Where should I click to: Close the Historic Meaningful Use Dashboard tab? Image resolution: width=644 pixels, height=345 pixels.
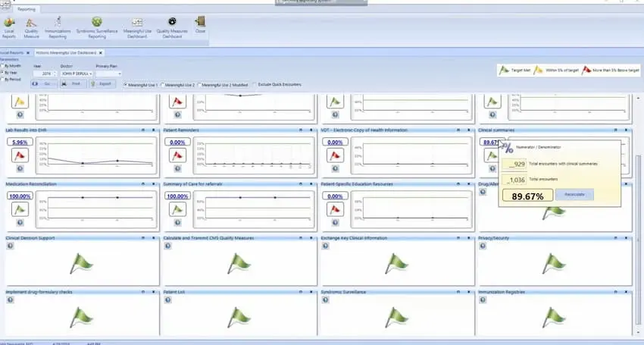click(101, 52)
